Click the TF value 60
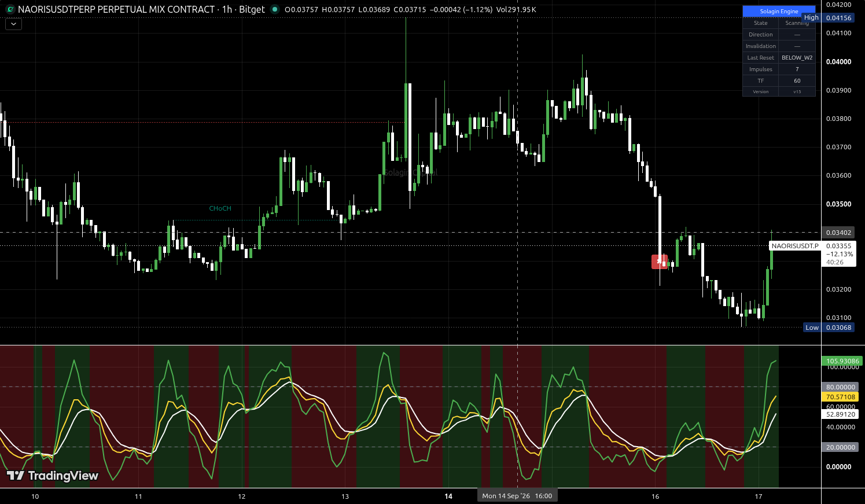865x504 pixels. click(x=797, y=81)
